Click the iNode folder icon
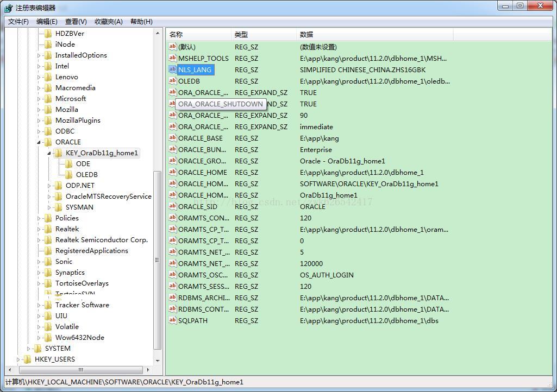Screen dimensions: 557x392 48,45
